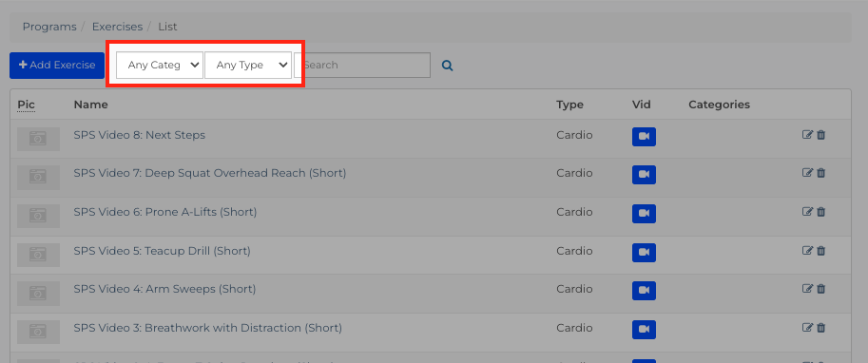Open video for SPS Video 6 Prone A-Lifts
This screenshot has width=868, height=363.
coord(644,214)
